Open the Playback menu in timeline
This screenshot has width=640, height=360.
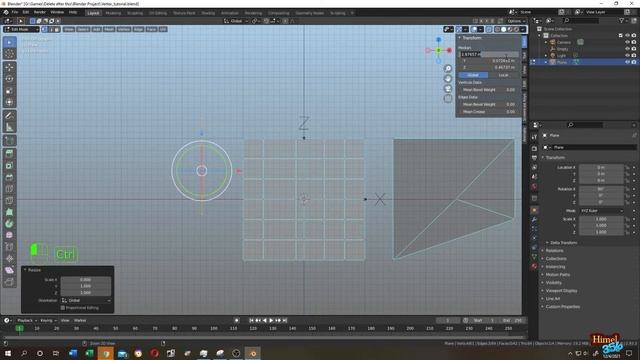pos(27,320)
